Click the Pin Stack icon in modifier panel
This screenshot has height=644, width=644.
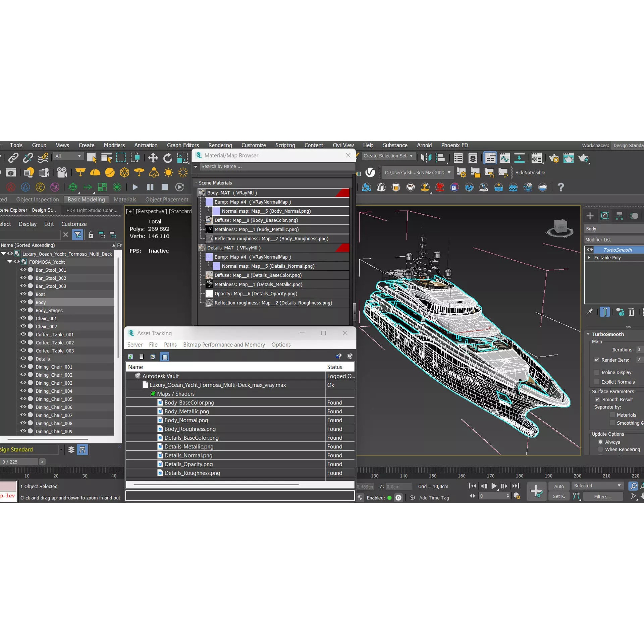590,312
